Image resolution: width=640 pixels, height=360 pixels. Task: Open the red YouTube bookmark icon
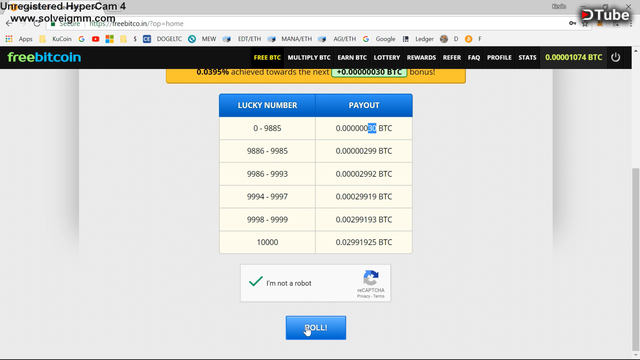96,39
